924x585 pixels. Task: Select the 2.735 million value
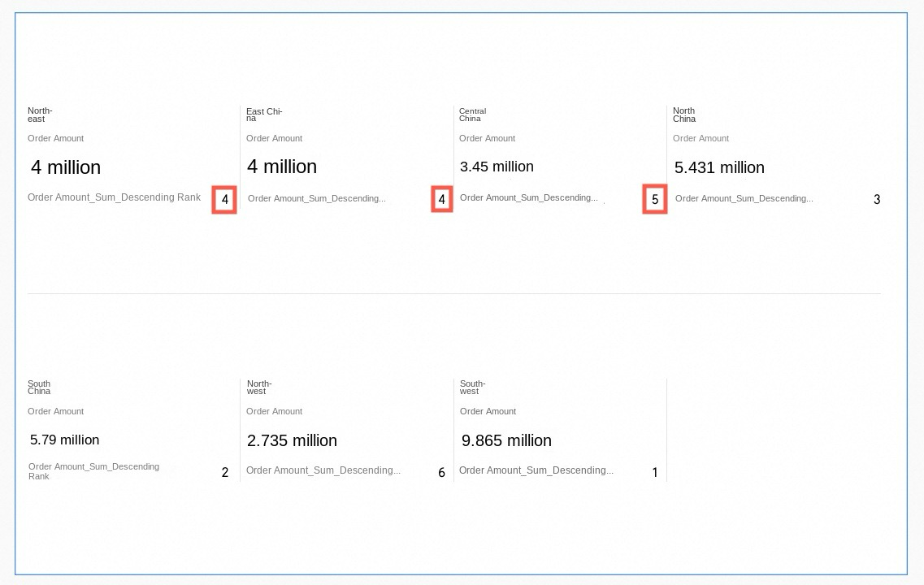292,440
